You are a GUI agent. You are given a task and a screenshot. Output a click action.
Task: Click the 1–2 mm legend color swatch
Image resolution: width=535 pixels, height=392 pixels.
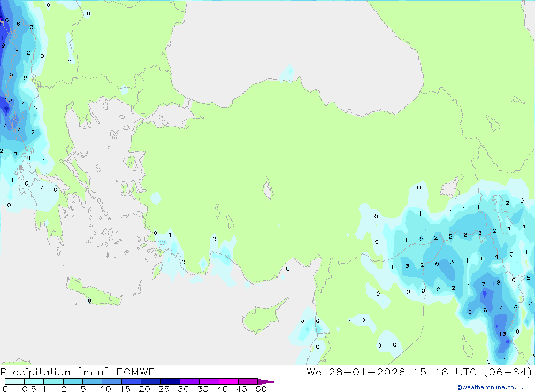point(53,381)
